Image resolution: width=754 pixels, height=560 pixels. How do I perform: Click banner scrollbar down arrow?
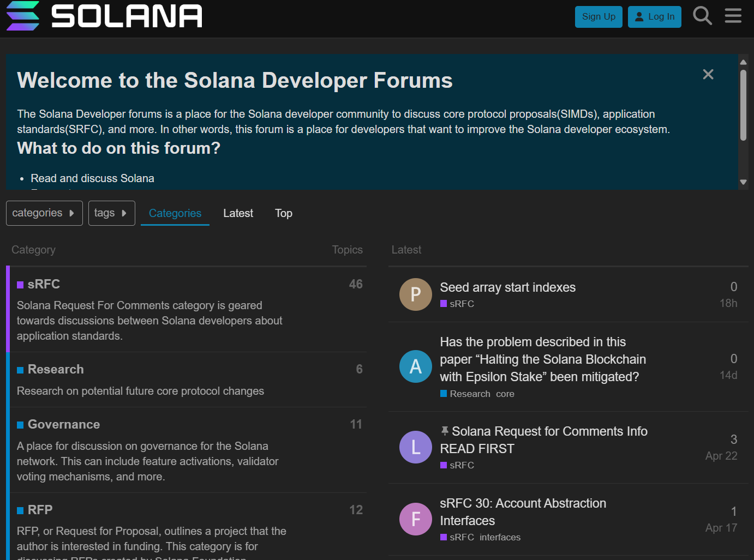(743, 182)
